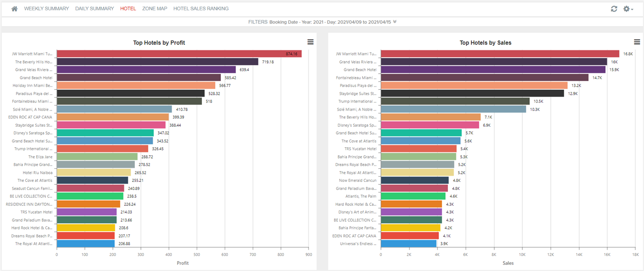Image resolution: width=644 pixels, height=271 pixels.
Task: Click The Cove at Atlantis profit bar 255.21
Action: click(92, 181)
